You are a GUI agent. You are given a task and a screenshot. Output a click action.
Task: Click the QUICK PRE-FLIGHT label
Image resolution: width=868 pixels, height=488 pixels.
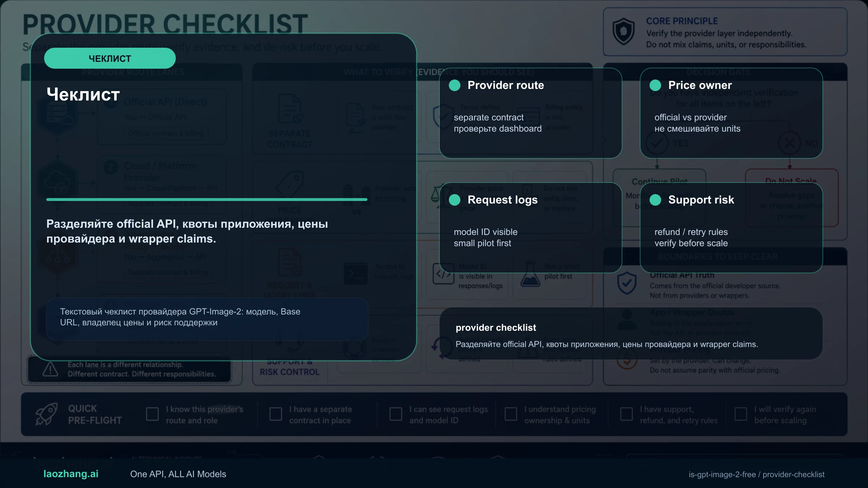[95, 414]
